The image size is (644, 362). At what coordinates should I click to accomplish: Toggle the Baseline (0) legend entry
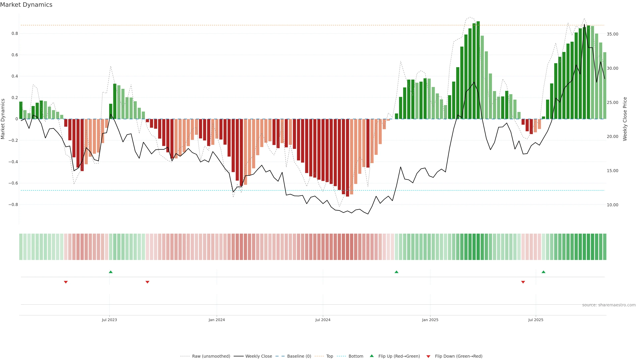(x=299, y=356)
